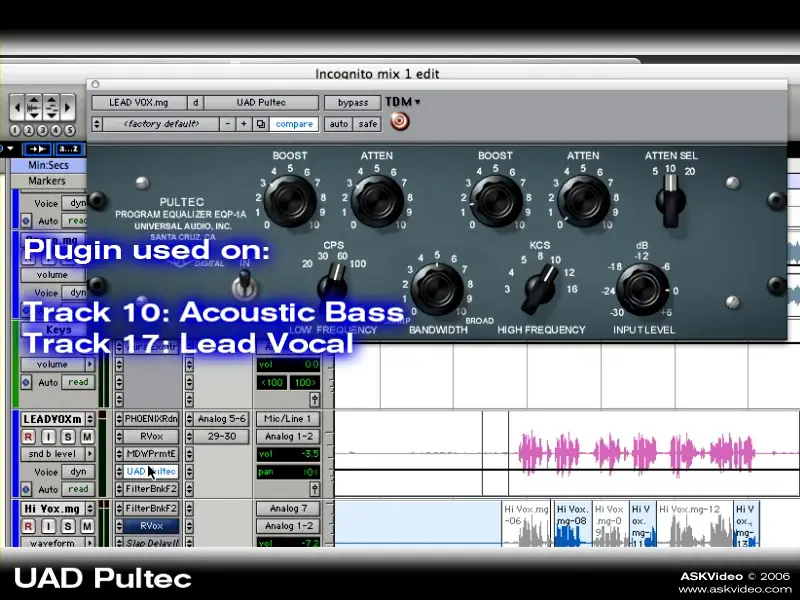Click the LEADVOXm output window fader icon
This screenshot has width=800, height=600.
315,489
